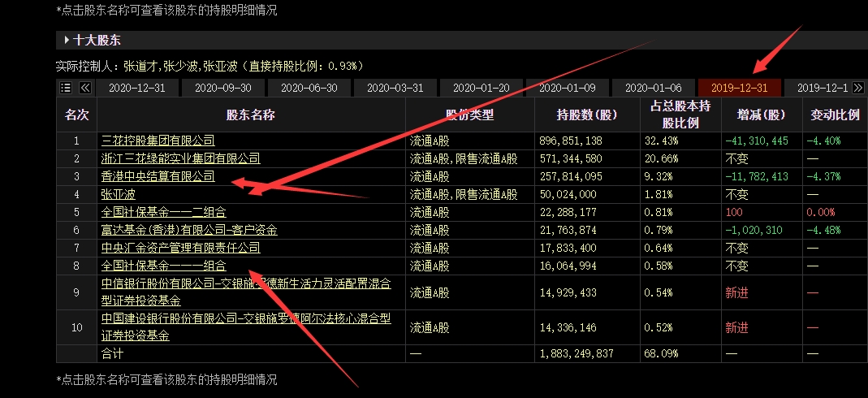The width and height of the screenshot is (868, 398).
Task: Click 新进 in the rank 10 row
Action: point(736,327)
